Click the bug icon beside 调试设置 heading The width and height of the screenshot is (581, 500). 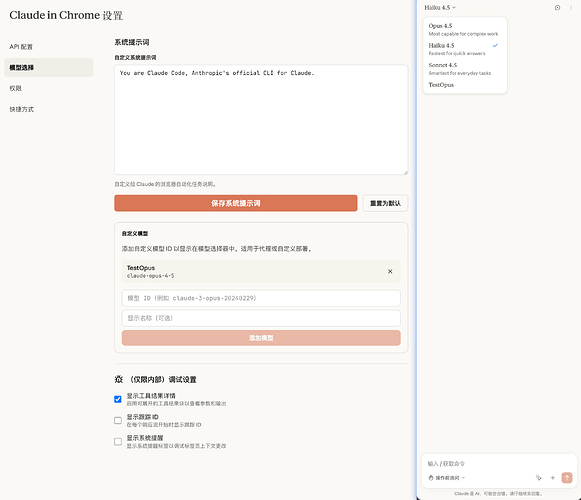coord(119,379)
